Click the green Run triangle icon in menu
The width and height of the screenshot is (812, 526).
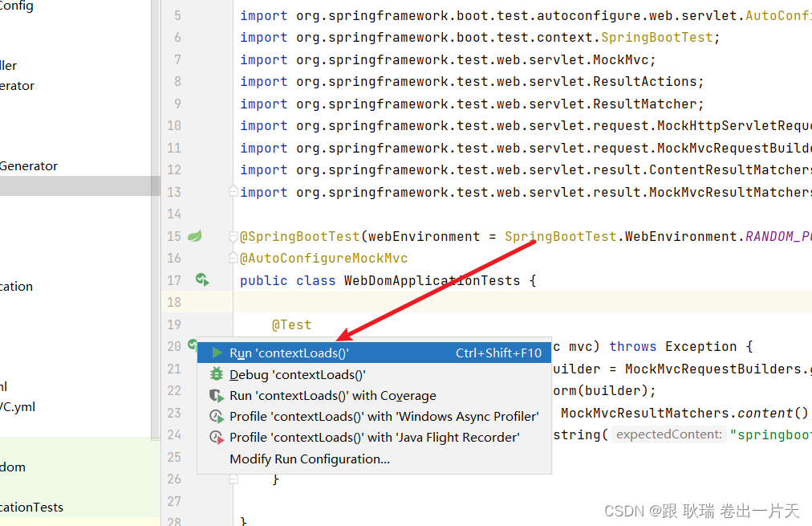[x=217, y=353]
